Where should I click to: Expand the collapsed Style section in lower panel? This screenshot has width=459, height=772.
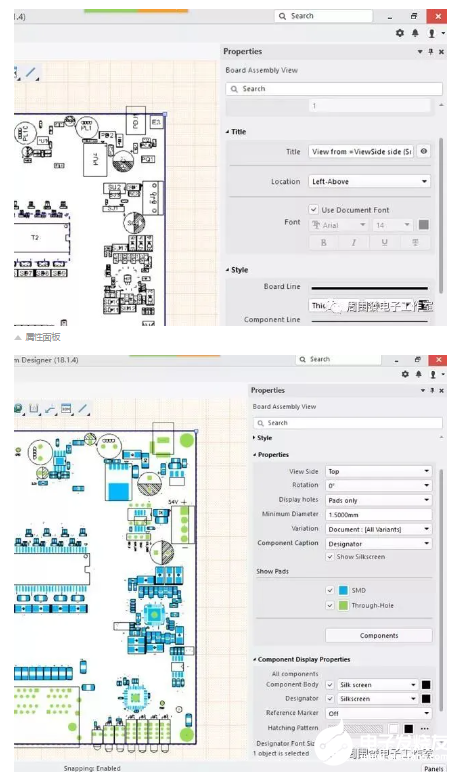262,438
